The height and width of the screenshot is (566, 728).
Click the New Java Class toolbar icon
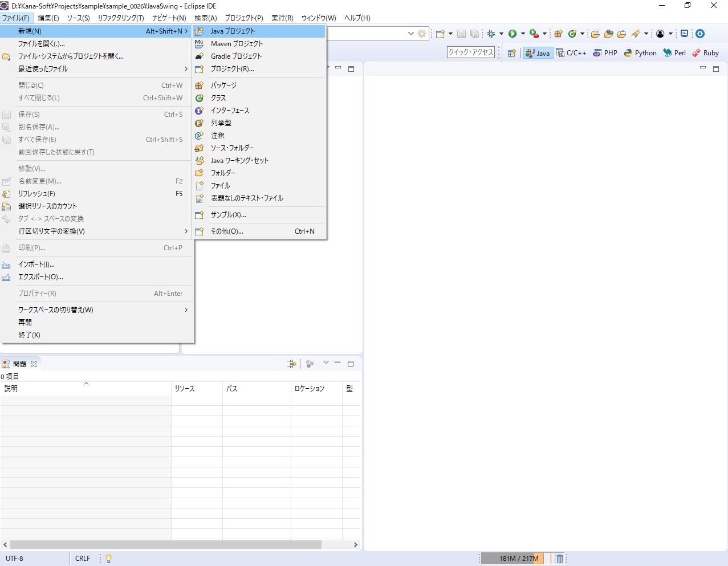[572, 34]
